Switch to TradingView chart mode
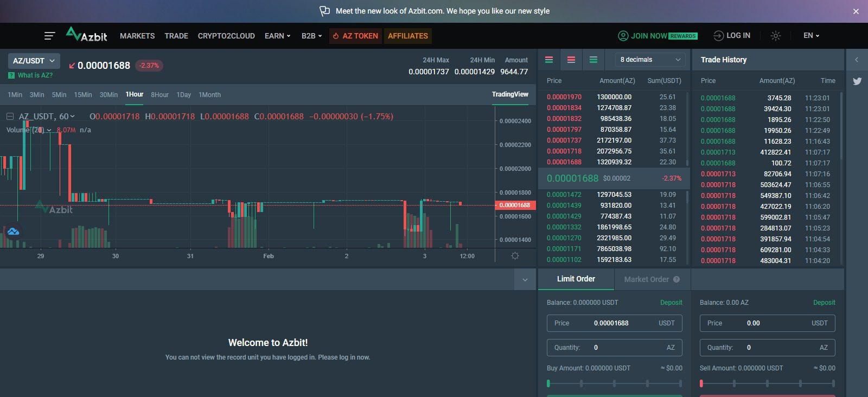Screen dimensions: 868x397 510,94
